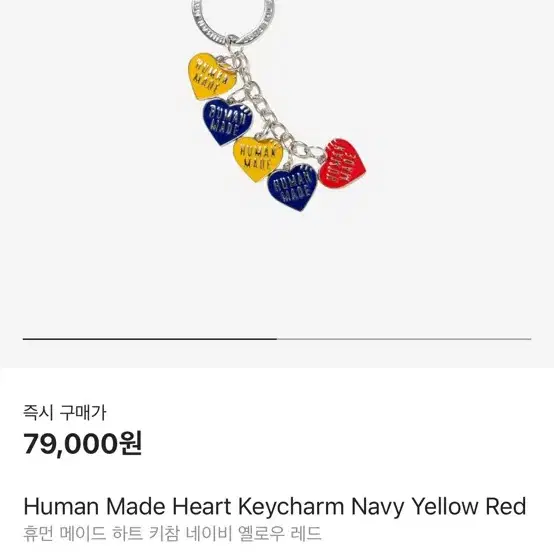Jump to second image via gray pager segment
This screenshot has height=554, width=554.
404,339
